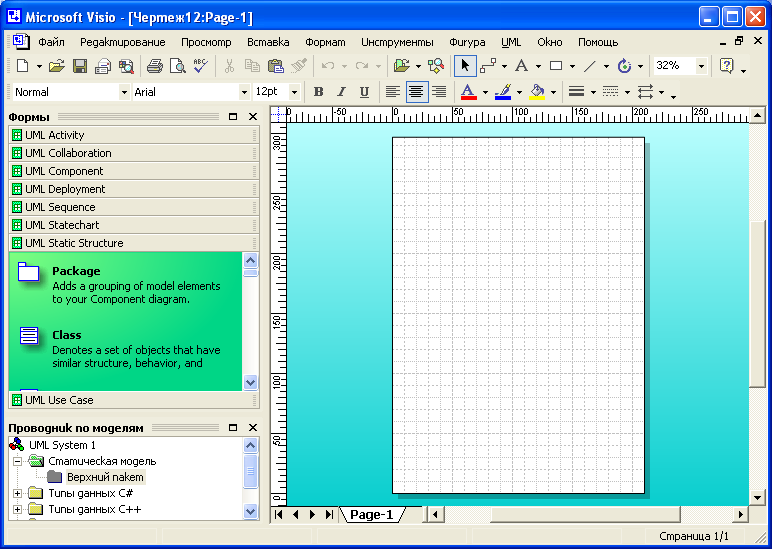Select the Pointer tool
772x549 pixels.
pos(465,66)
